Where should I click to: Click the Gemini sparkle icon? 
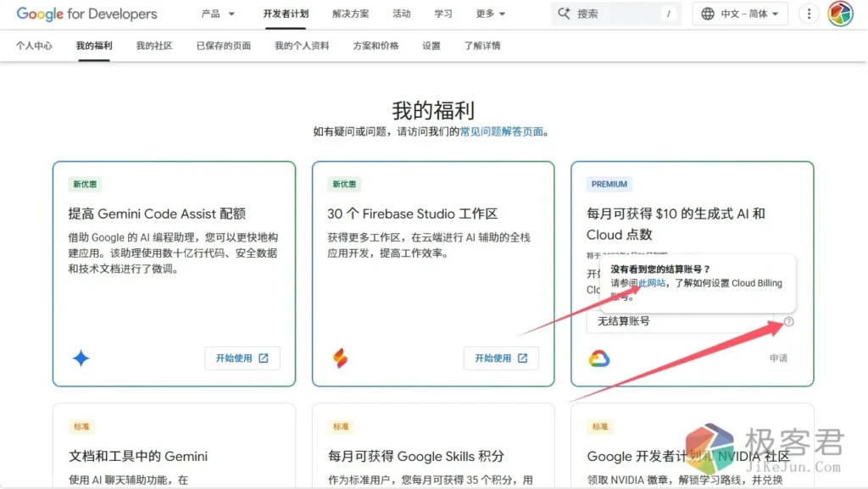tap(81, 358)
